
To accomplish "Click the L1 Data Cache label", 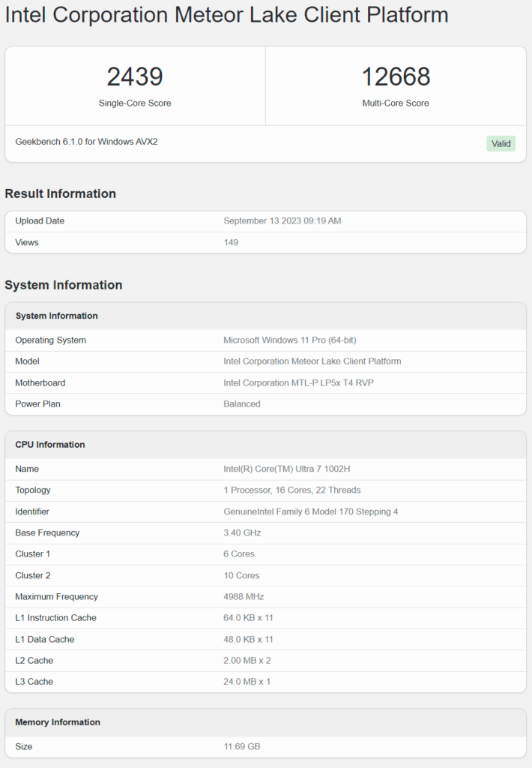I will (44, 640).
